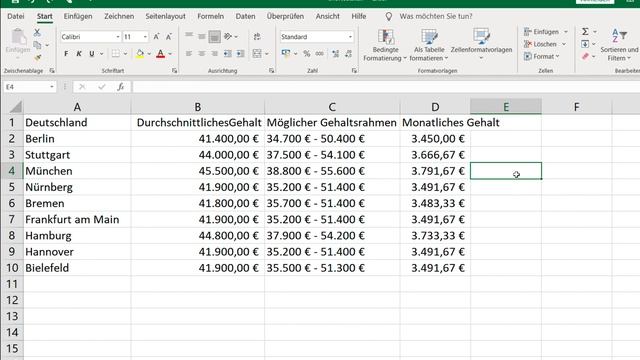Activate the format painter brush
640x360 pixels.
point(38,58)
